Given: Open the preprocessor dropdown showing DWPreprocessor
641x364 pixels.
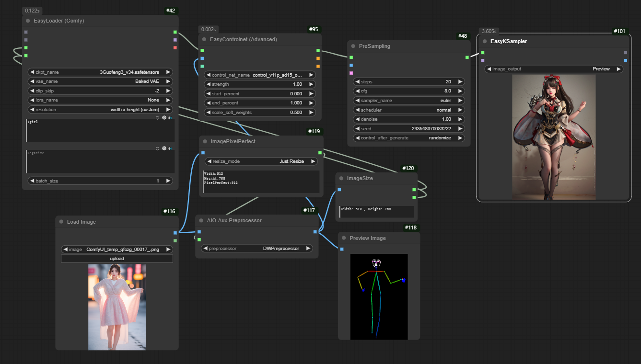Looking at the screenshot, I should tap(256, 249).
